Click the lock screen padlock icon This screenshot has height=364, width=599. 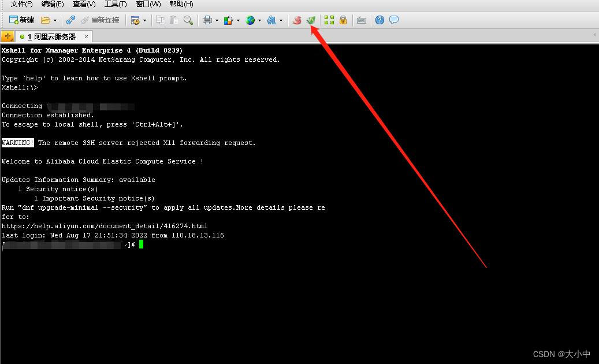click(343, 20)
